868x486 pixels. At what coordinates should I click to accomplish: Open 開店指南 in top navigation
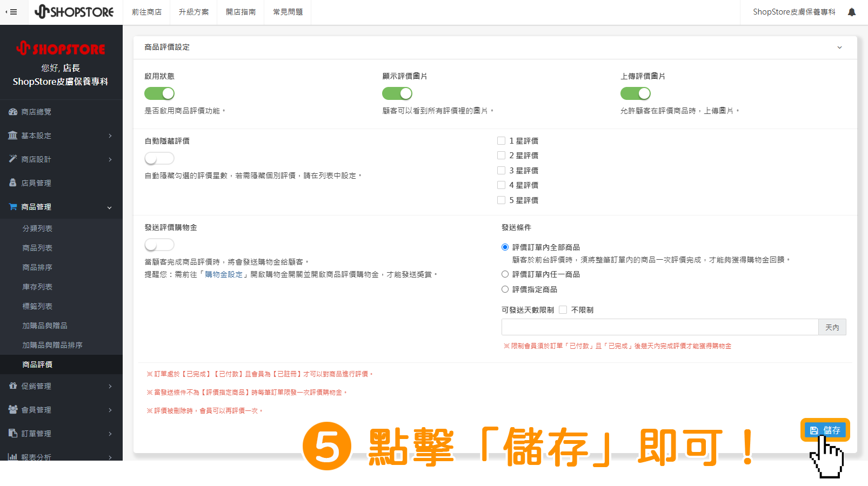241,12
